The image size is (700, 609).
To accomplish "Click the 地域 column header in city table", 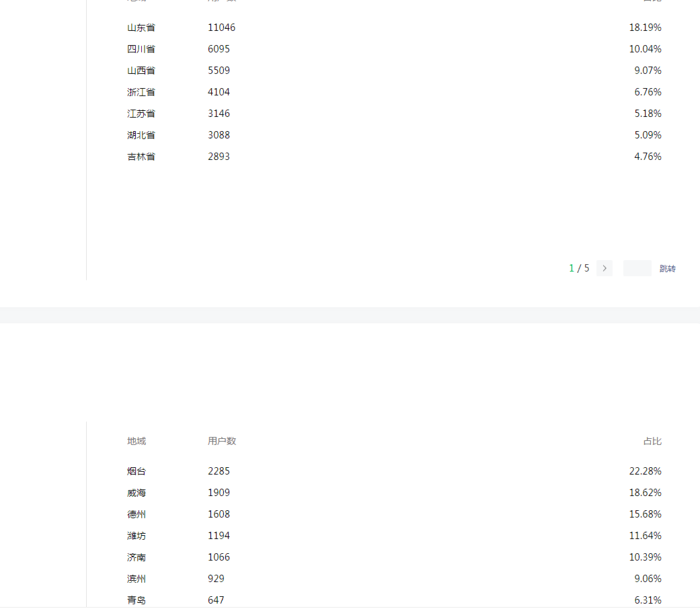I will point(137,441).
